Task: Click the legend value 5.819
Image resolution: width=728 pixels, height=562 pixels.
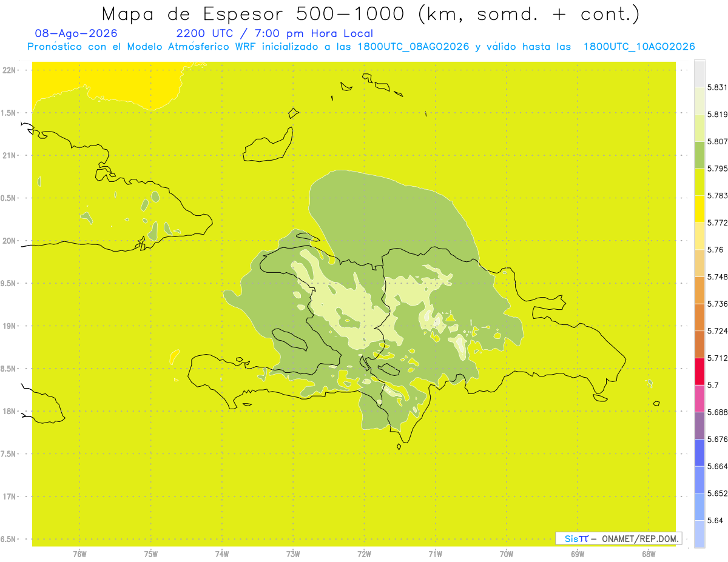Action: pyautogui.click(x=717, y=115)
